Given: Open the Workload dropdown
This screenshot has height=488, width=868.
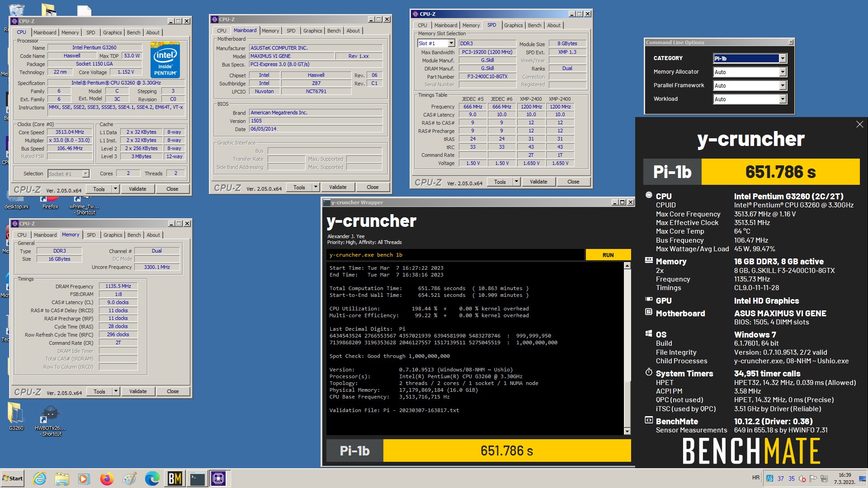Looking at the screenshot, I should 750,99.
